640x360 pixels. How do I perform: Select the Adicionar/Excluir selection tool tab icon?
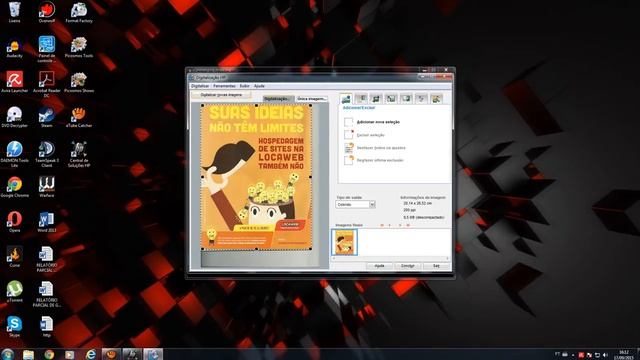pyautogui.click(x=346, y=98)
